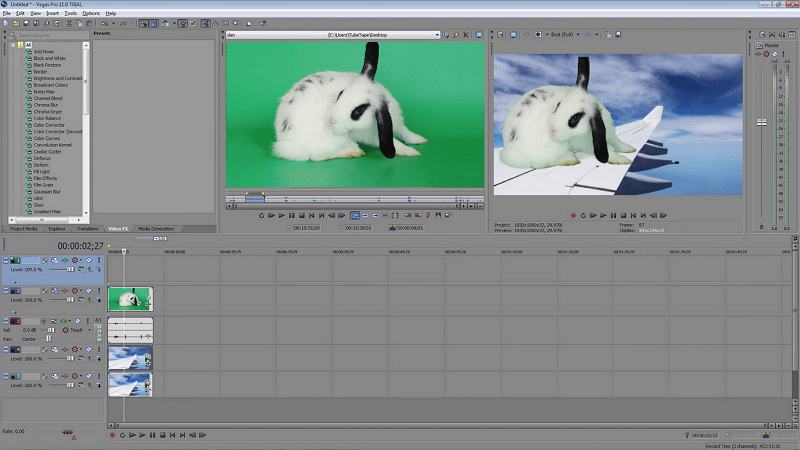
Task: Adjust the Master volume fader
Action: point(762,122)
